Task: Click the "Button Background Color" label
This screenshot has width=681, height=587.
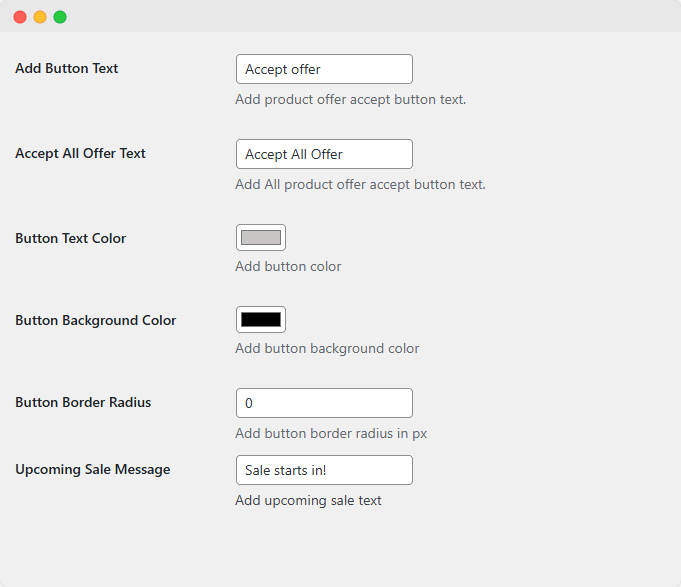Action: pos(95,320)
